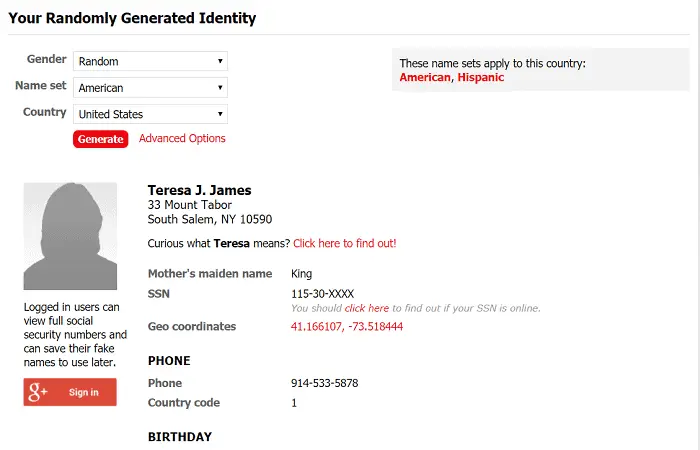700x450 pixels.
Task: Click 'Click here to find out!' link
Action: click(x=345, y=243)
